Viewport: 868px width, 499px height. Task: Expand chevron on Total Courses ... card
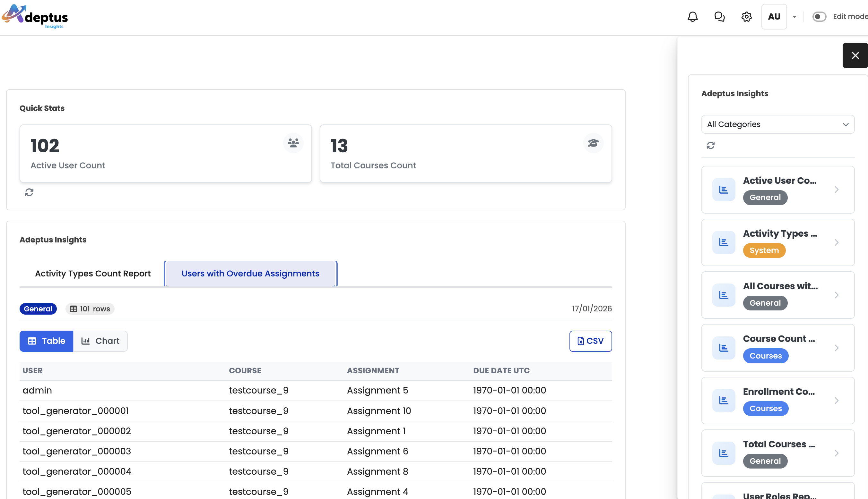pos(836,453)
